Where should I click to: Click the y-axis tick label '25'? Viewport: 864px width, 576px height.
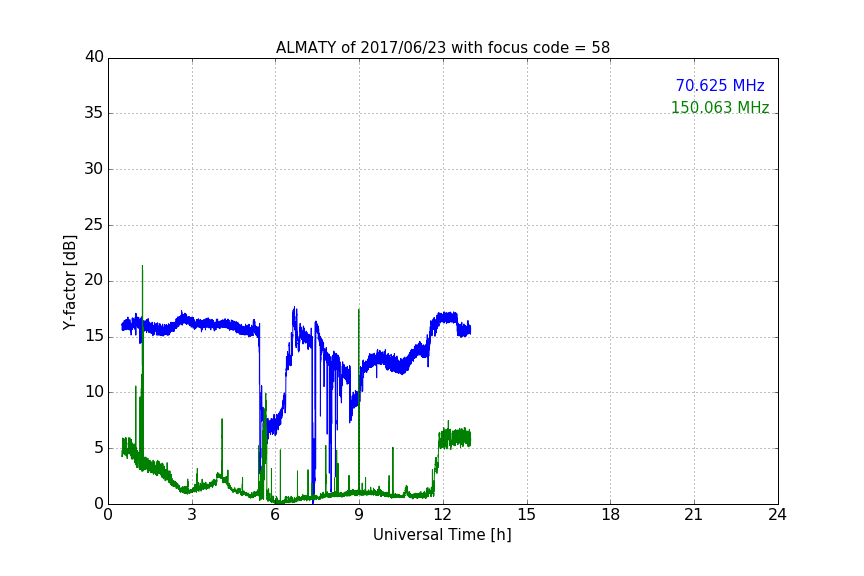94,225
